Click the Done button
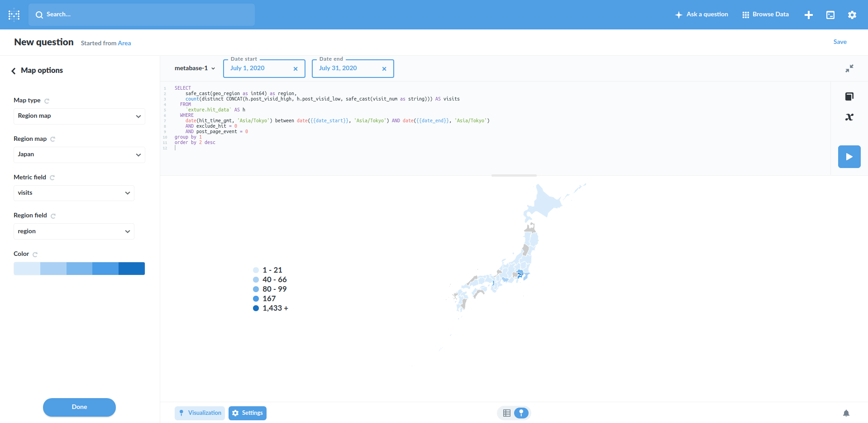 [x=79, y=407]
